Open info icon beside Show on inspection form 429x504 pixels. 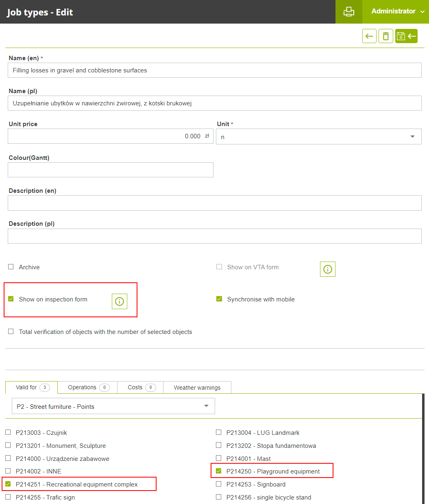pyautogui.click(x=119, y=301)
